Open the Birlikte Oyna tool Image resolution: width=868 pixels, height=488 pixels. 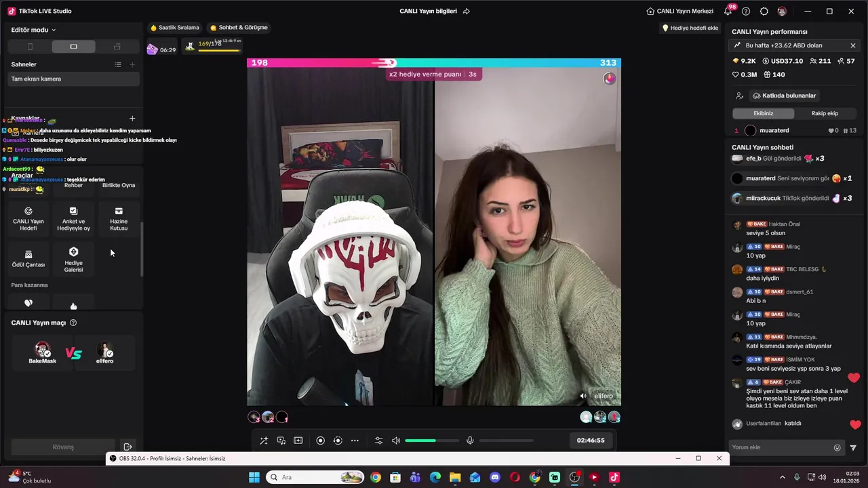(119, 185)
